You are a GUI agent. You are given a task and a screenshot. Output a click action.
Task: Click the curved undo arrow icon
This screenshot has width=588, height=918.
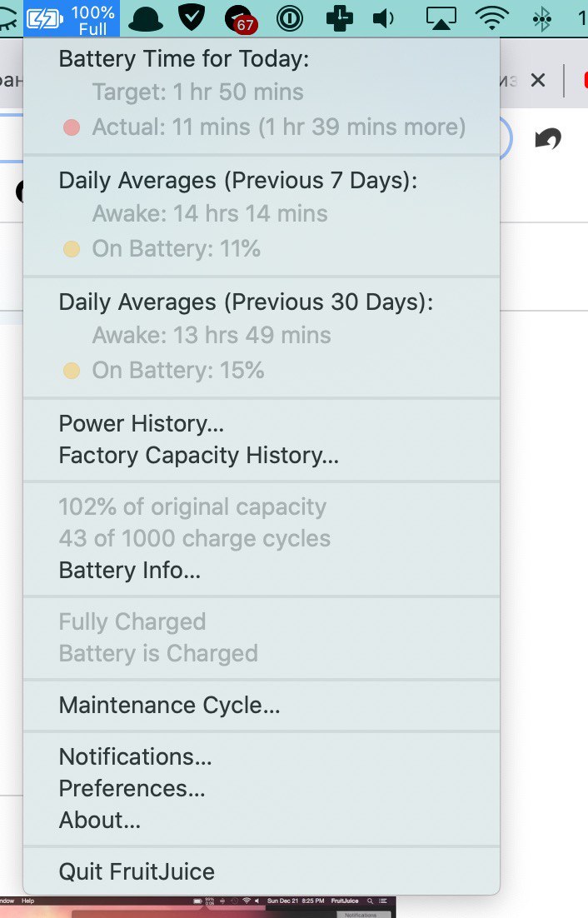[x=548, y=139]
